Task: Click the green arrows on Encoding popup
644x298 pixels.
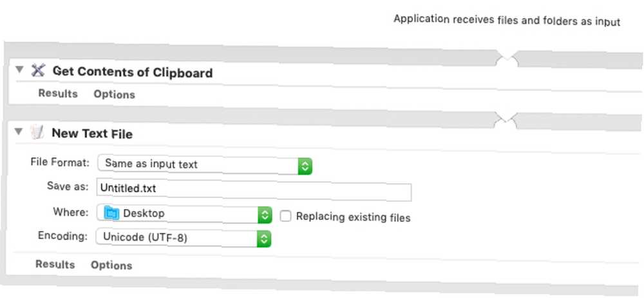Action: click(x=264, y=239)
